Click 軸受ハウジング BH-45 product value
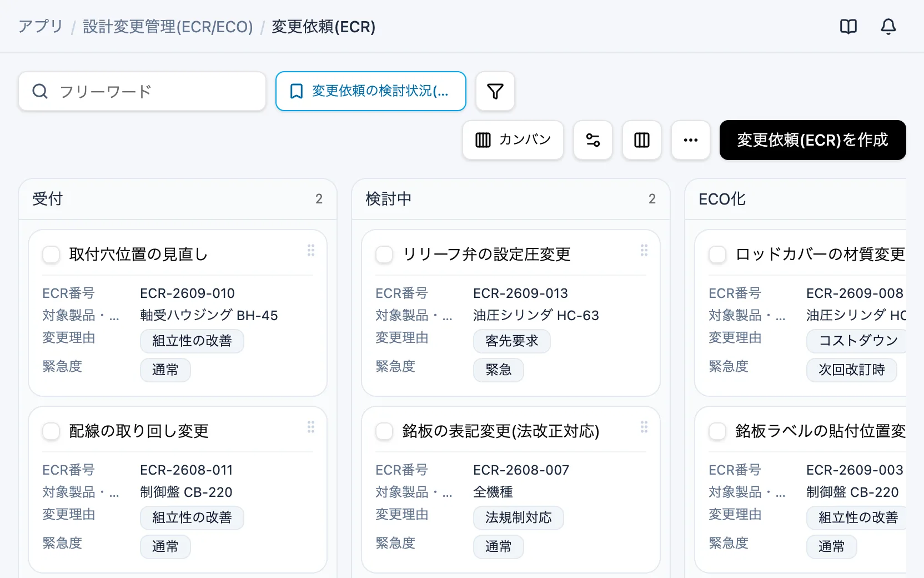This screenshot has width=924, height=578. tap(209, 315)
